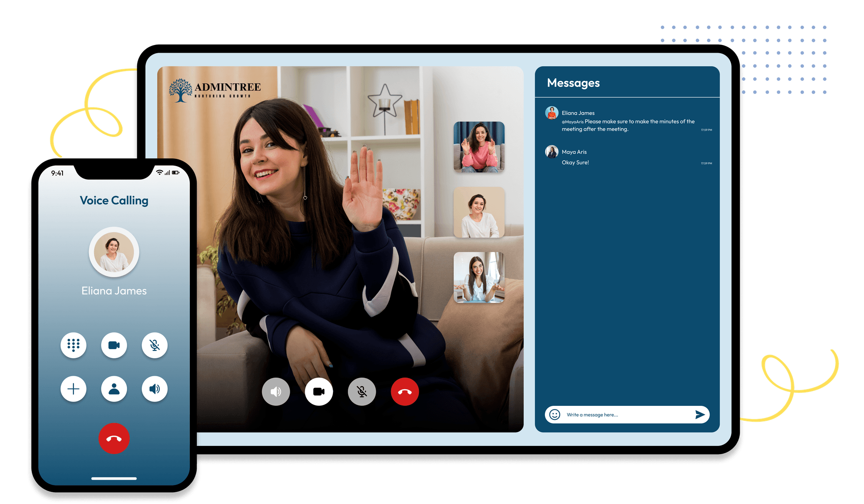Open the speaker control on the tablet
The image size is (864, 504).
click(276, 391)
